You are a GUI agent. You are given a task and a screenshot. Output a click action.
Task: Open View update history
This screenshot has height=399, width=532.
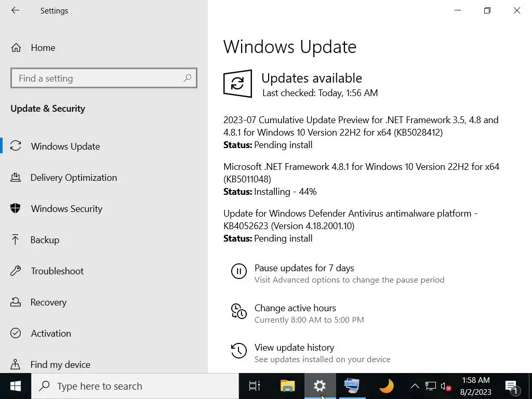tap(294, 348)
